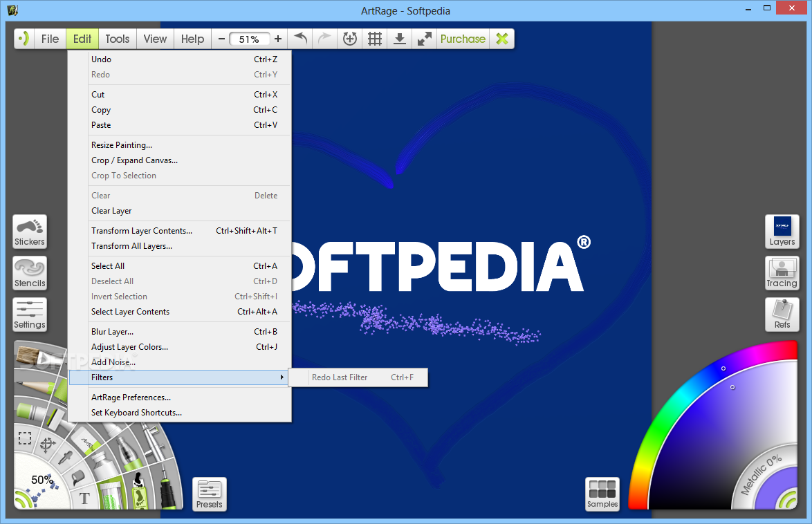The width and height of the screenshot is (812, 524).
Task: Collapse menu bar with green pod icon
Action: pyautogui.click(x=24, y=39)
